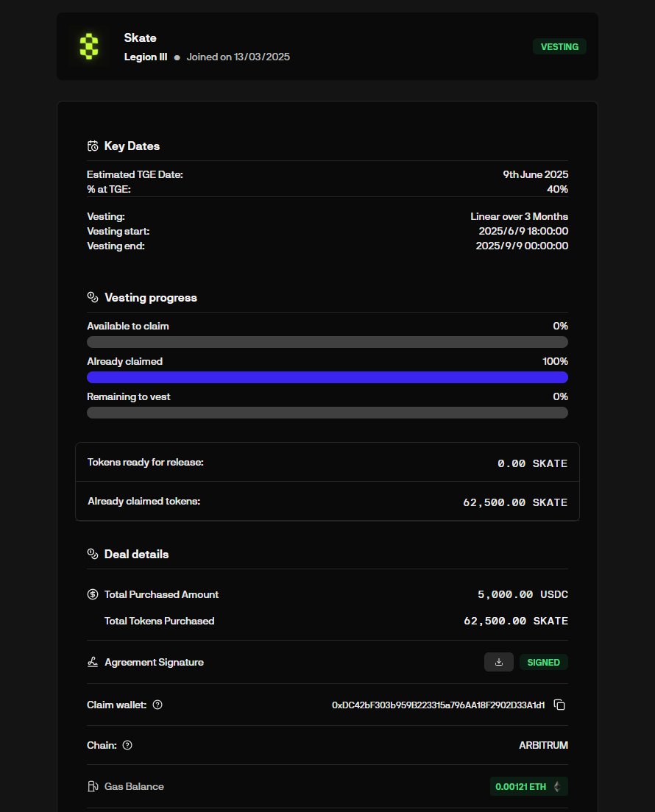The image size is (655, 812).
Task: Download the signed agreement file
Action: (x=499, y=662)
